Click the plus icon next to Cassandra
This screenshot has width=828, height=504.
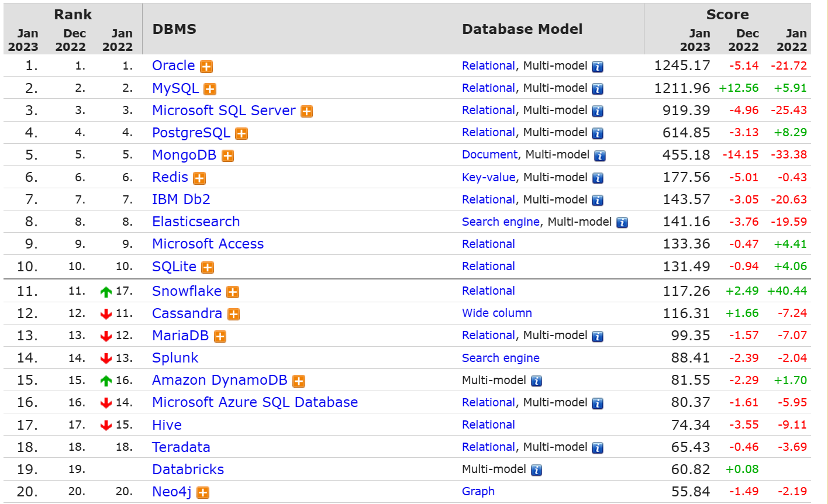(x=233, y=315)
